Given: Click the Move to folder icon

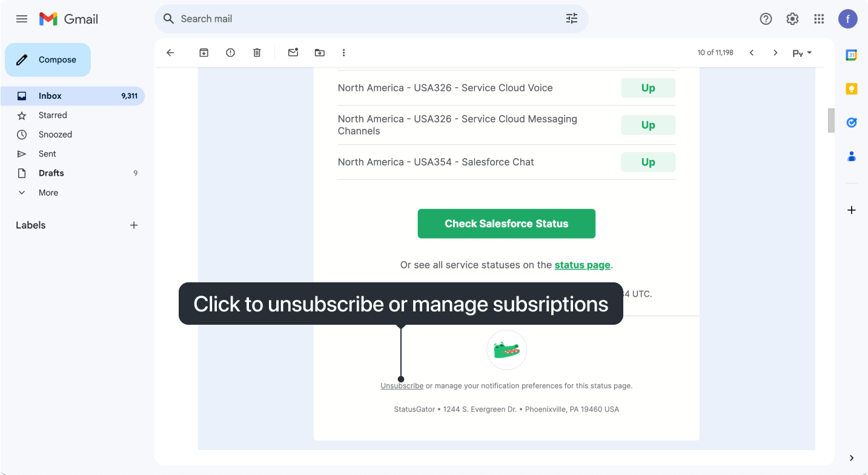Looking at the screenshot, I should click(x=319, y=53).
